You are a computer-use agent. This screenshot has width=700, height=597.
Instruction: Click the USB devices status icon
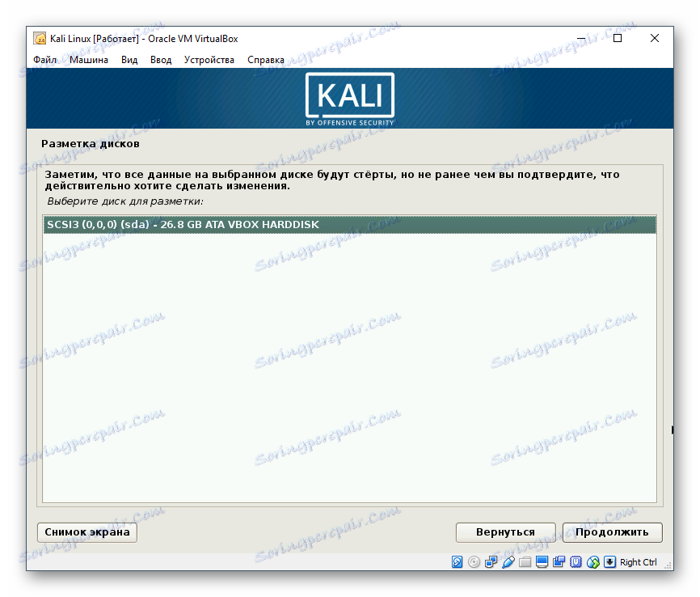tap(508, 561)
